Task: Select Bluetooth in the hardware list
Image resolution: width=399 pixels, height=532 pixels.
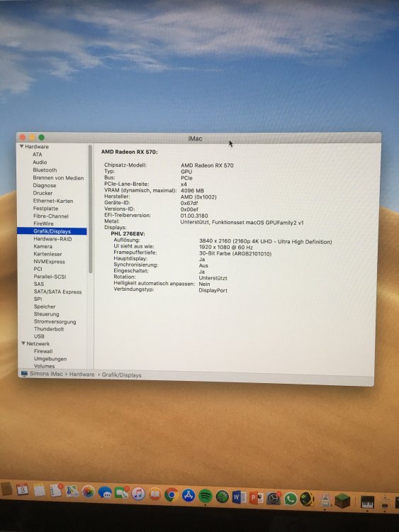Action: pyautogui.click(x=45, y=170)
